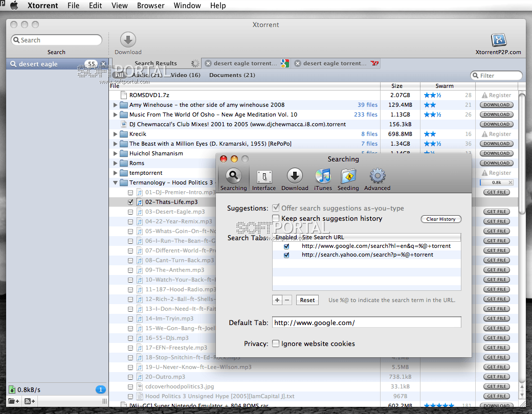
Task: Open the Browser menu
Action: point(150,6)
